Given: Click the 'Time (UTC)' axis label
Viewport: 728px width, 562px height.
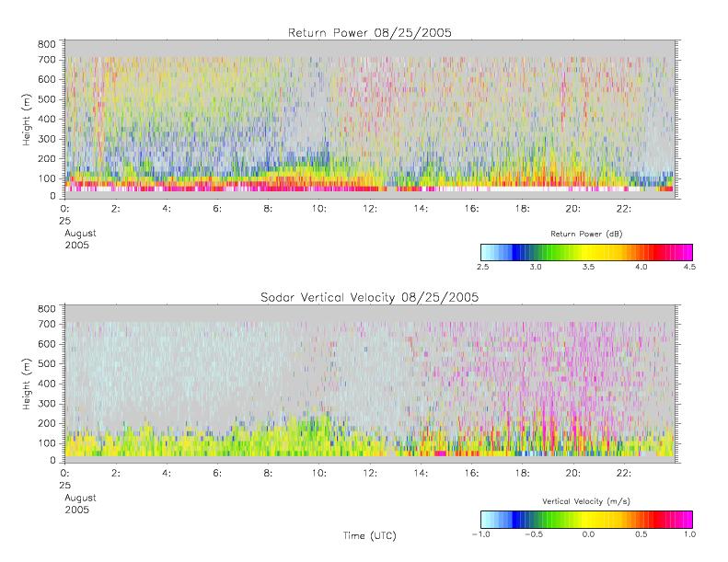Looking at the screenshot, I should 370,536.
